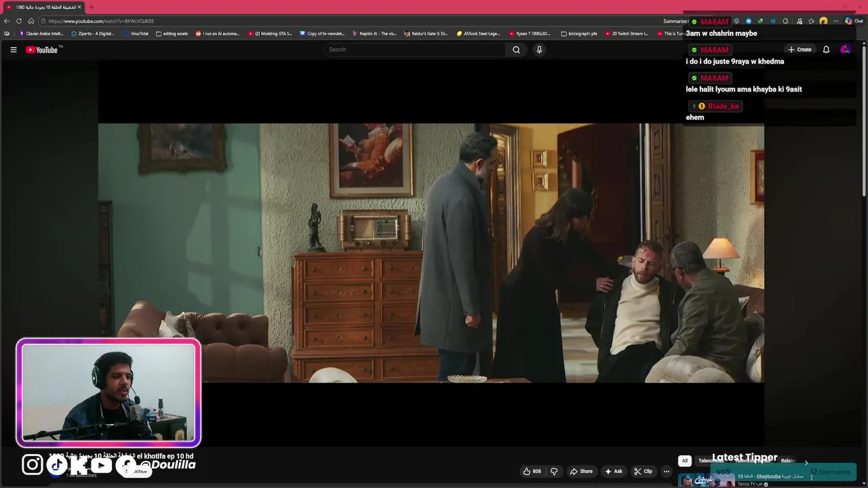Viewport: 868px width, 488px height.
Task: Open the Ryzen 7 7800x3D bookmark
Action: click(530, 33)
